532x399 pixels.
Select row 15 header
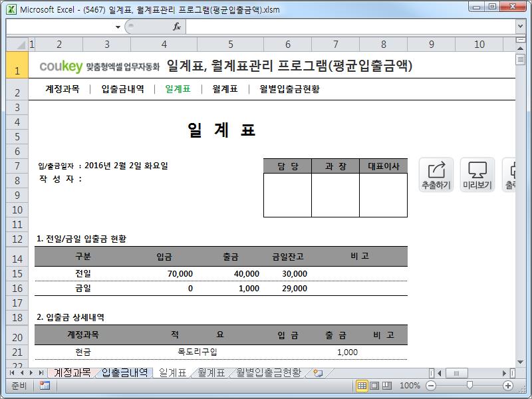tap(17, 273)
